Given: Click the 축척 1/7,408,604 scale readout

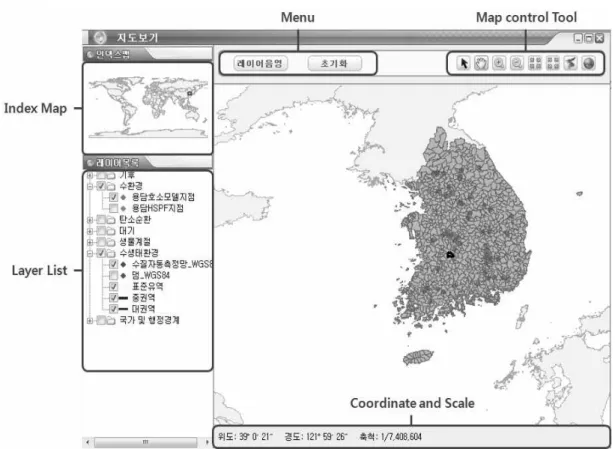Looking at the screenshot, I should coord(390,437).
